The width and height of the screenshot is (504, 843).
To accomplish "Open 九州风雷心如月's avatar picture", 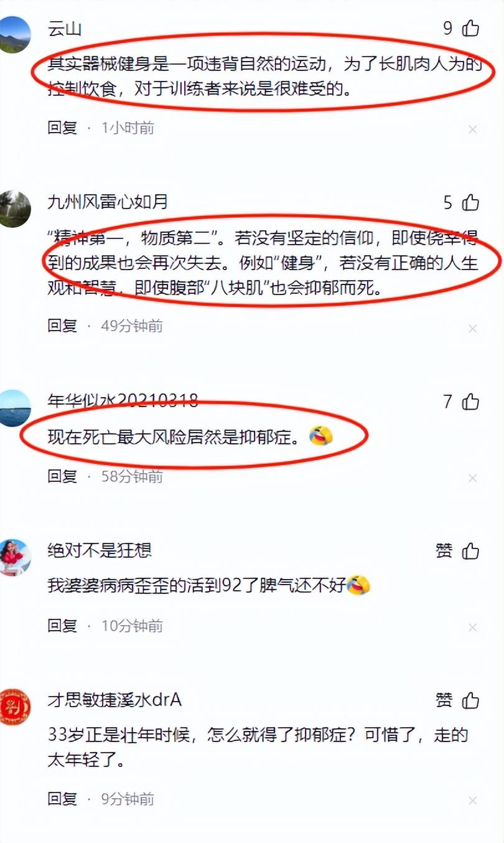I will tap(14, 209).
